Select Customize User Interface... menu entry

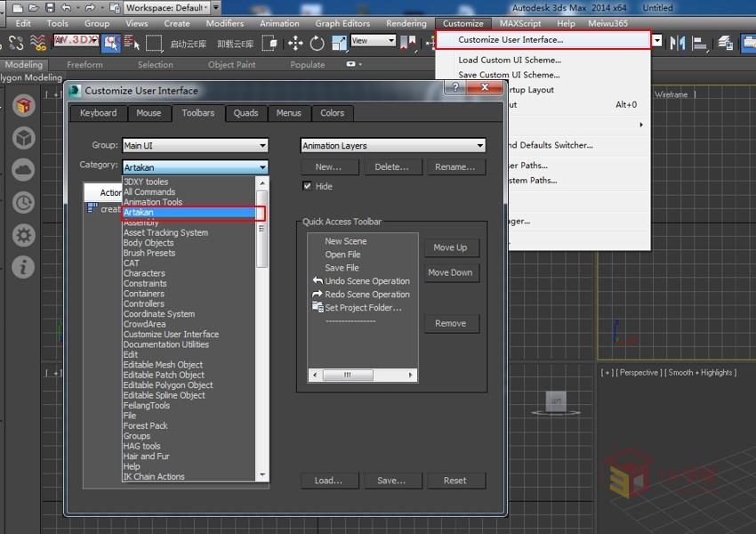pos(543,39)
